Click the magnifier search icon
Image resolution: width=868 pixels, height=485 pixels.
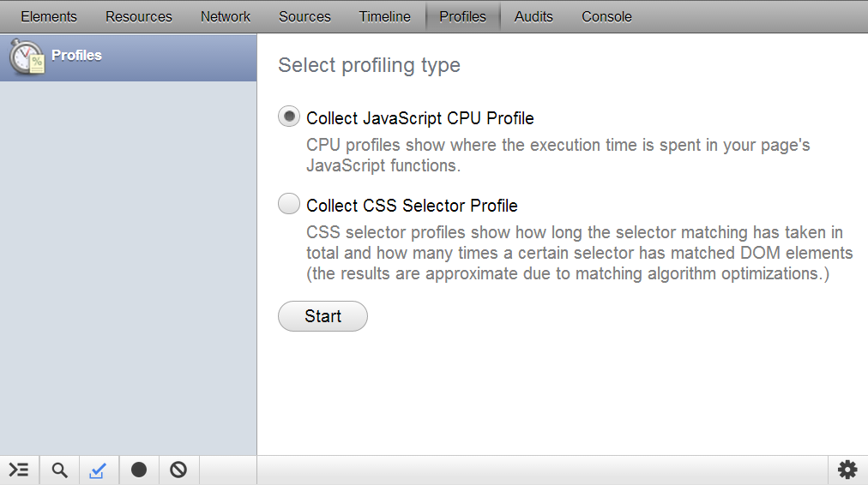coord(59,470)
